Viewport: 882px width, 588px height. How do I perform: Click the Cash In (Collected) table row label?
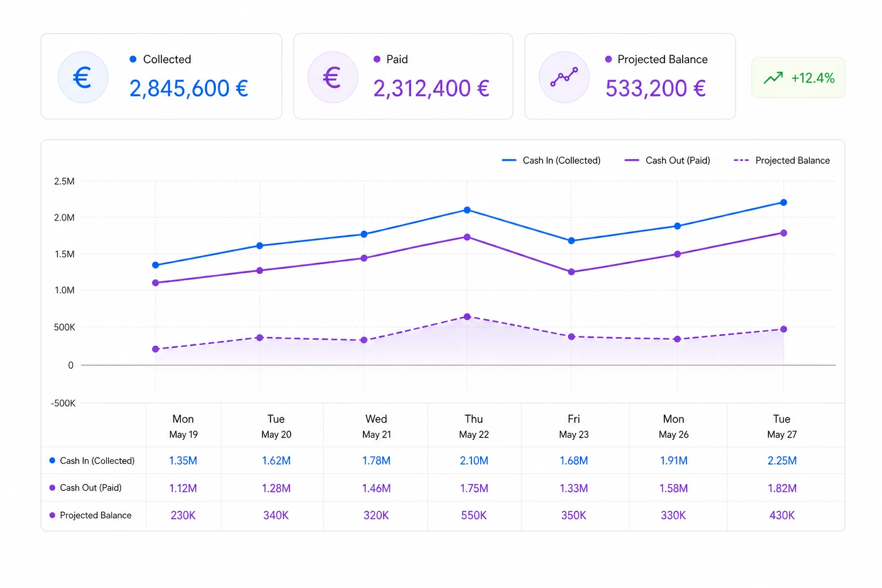pyautogui.click(x=92, y=461)
